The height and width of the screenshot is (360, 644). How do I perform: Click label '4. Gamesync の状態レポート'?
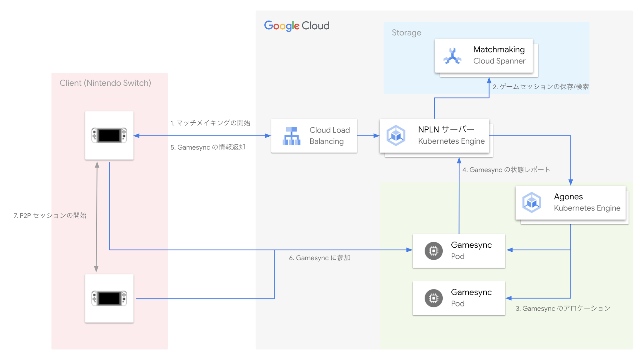(x=506, y=170)
